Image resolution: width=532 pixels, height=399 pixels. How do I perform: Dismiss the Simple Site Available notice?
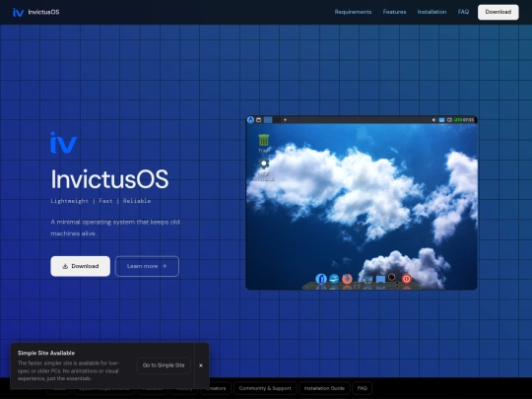click(201, 366)
